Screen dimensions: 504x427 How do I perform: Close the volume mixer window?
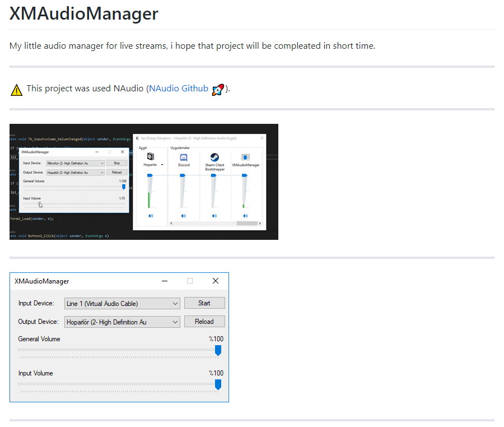262,138
